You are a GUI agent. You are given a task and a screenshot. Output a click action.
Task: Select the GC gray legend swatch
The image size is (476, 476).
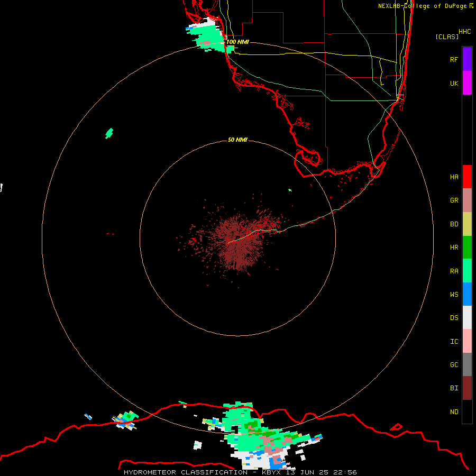point(467,364)
